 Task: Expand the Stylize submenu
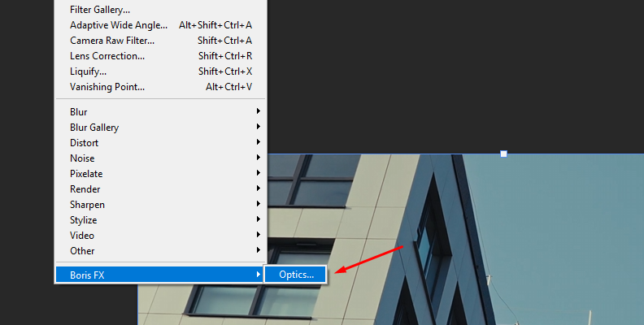(x=160, y=220)
